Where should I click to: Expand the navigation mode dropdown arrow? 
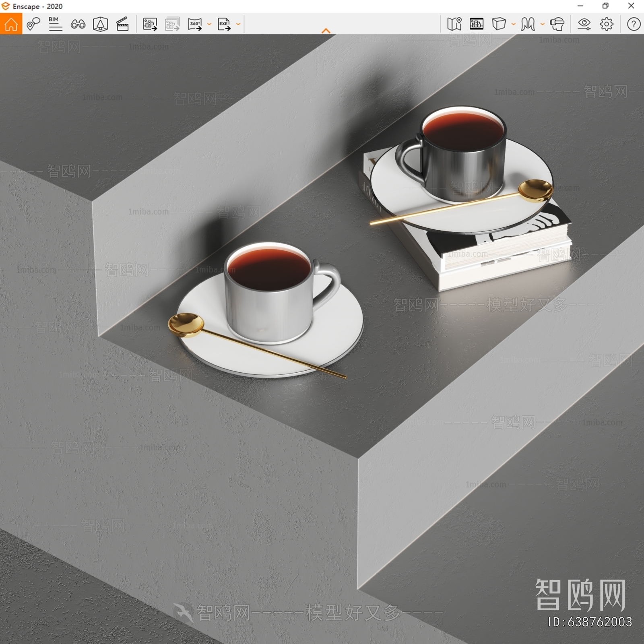[x=543, y=24]
